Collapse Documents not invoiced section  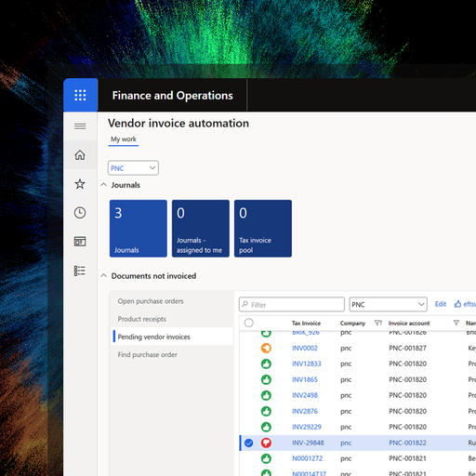(x=104, y=276)
